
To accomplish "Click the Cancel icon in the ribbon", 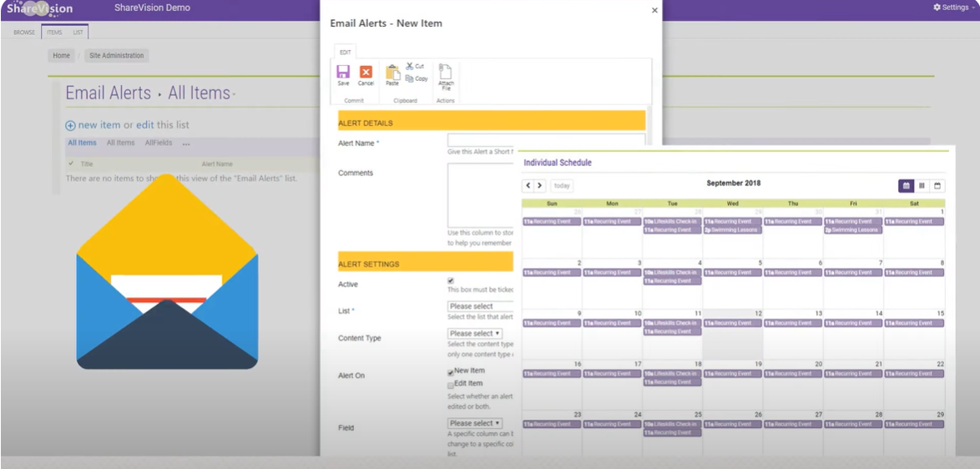I will [x=366, y=72].
